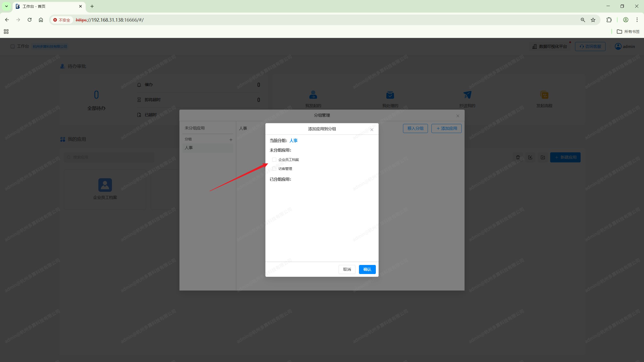644x362 pixels.
Task: Bookmark page with star icon
Action: (593, 20)
